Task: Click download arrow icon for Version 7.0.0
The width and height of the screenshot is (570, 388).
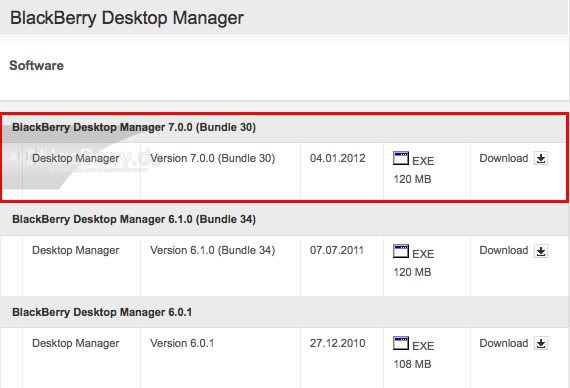Action: tap(541, 158)
